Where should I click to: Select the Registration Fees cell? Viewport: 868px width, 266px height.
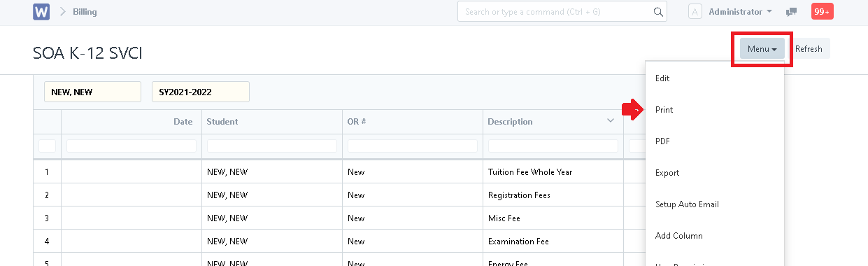(x=553, y=195)
